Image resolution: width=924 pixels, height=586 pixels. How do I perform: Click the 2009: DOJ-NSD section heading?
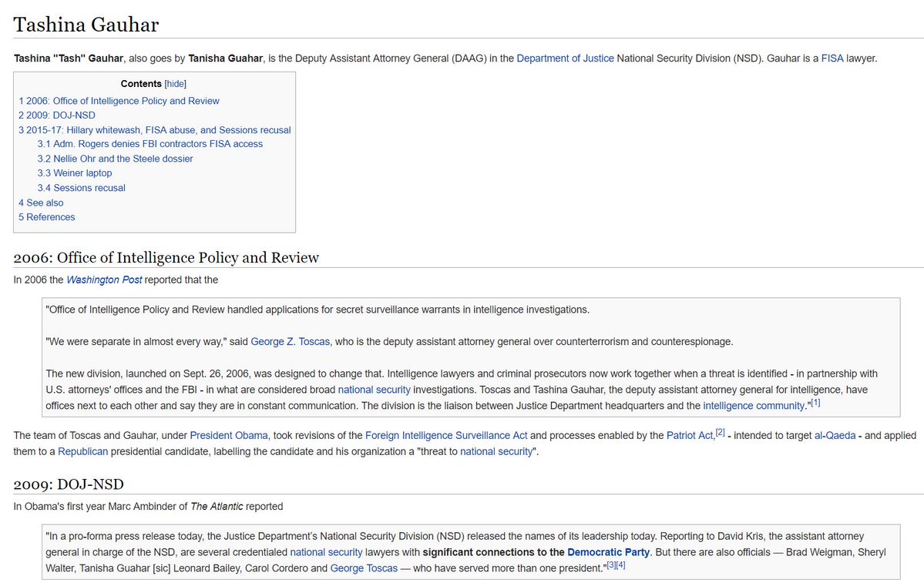tap(69, 484)
